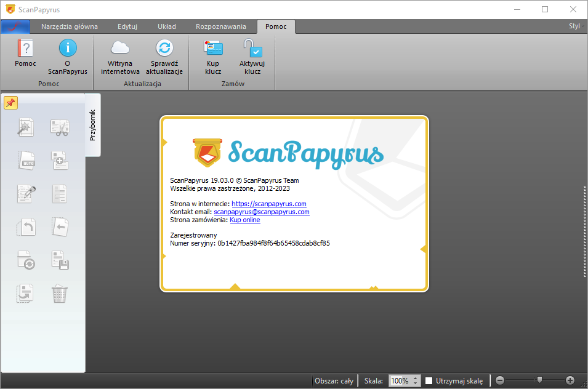The width and height of the screenshot is (588, 389).
Task: Increase scale with the spinner up arrow
Action: click(416, 378)
